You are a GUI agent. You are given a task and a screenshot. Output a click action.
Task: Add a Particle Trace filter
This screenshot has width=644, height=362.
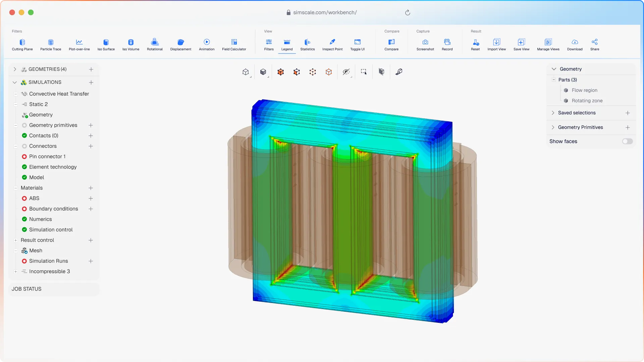click(51, 45)
